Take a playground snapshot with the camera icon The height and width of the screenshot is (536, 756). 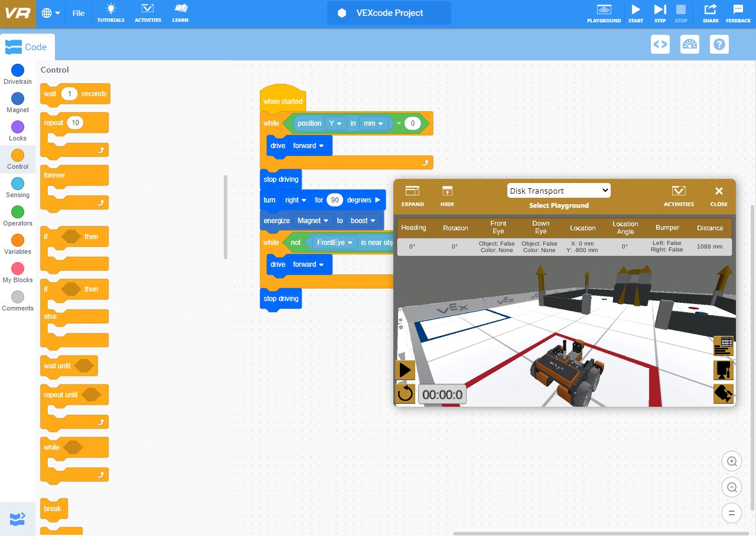tap(723, 393)
